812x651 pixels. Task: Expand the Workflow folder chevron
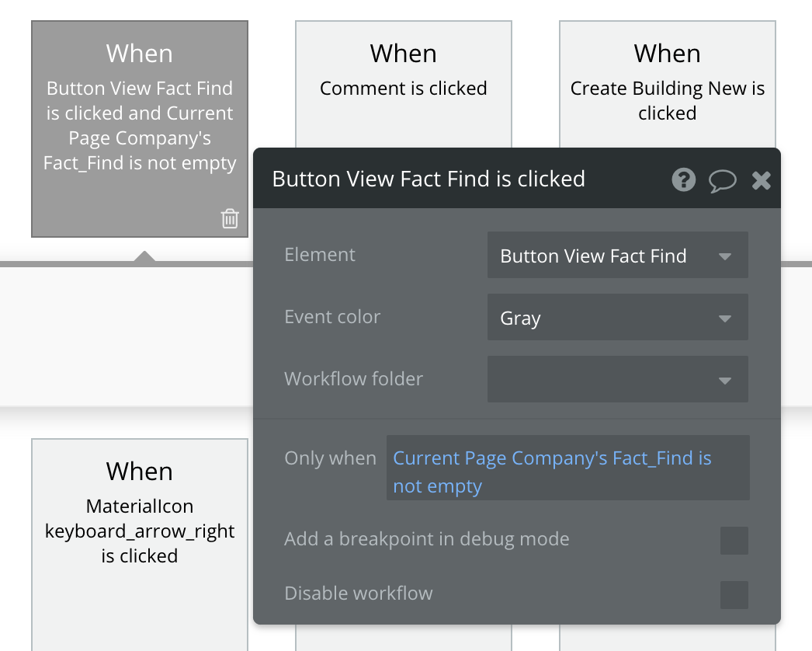[725, 379]
